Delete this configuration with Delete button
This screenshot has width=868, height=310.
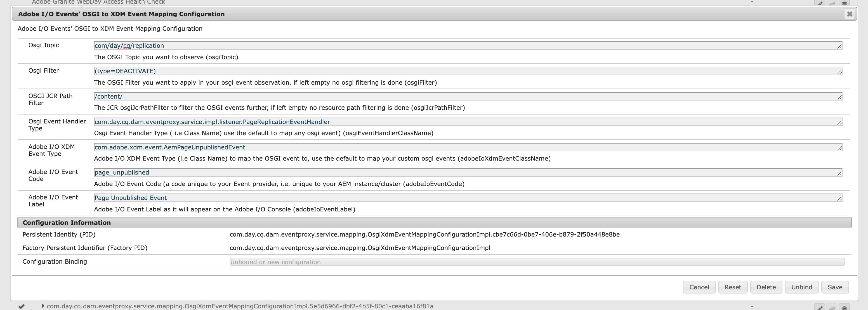click(x=766, y=287)
